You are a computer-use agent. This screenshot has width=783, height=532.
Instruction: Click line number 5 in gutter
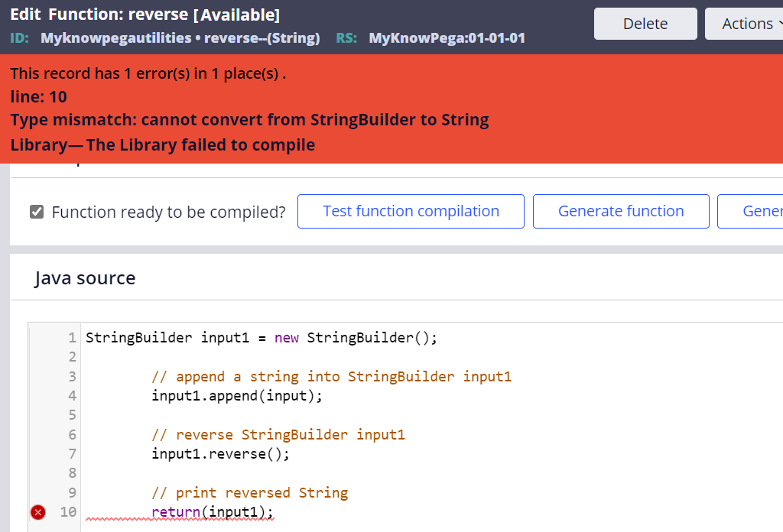click(x=73, y=415)
